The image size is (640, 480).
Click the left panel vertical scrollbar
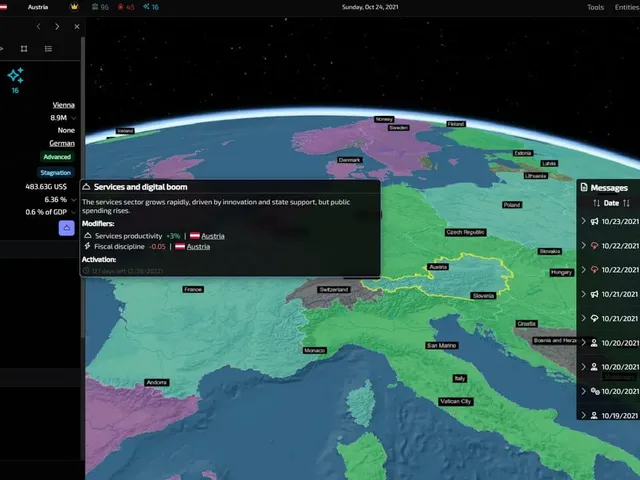pyautogui.click(x=83, y=188)
